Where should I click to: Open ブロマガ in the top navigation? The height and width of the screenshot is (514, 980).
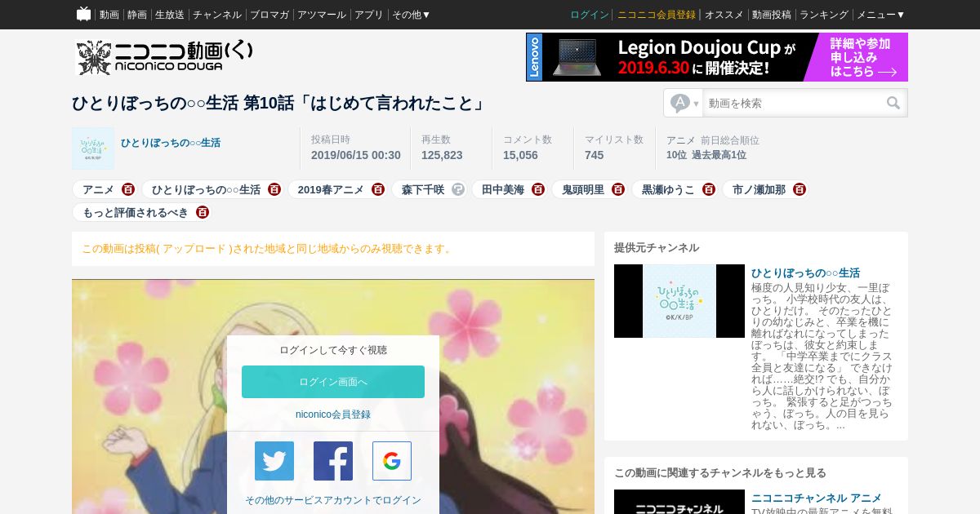(269, 15)
